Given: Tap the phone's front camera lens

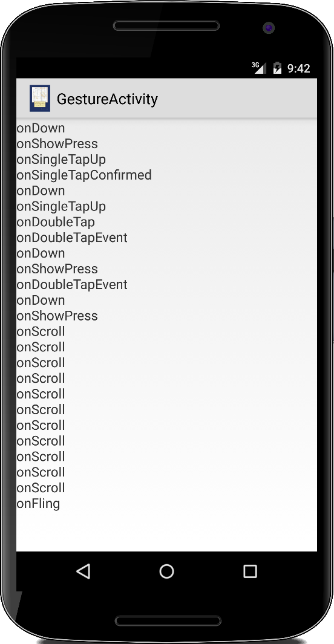Looking at the screenshot, I should point(269,28).
